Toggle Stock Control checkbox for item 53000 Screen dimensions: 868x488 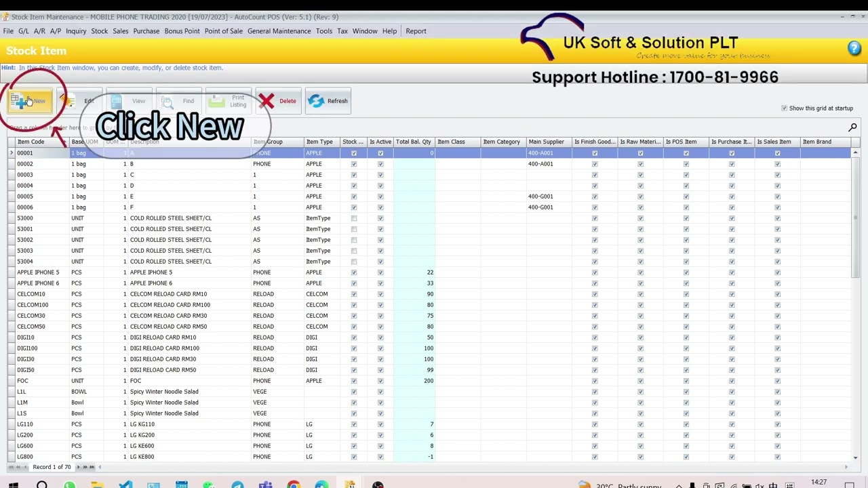point(353,218)
